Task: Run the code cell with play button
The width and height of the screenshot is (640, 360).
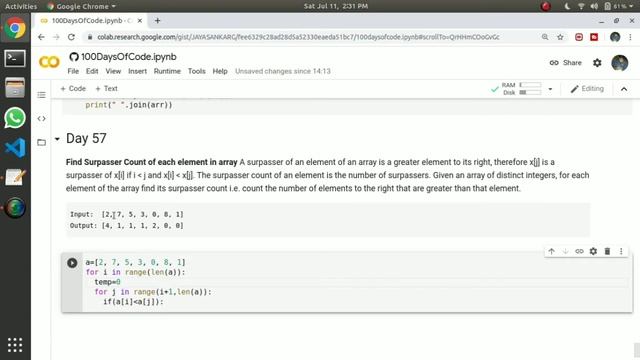Action: pyautogui.click(x=72, y=263)
